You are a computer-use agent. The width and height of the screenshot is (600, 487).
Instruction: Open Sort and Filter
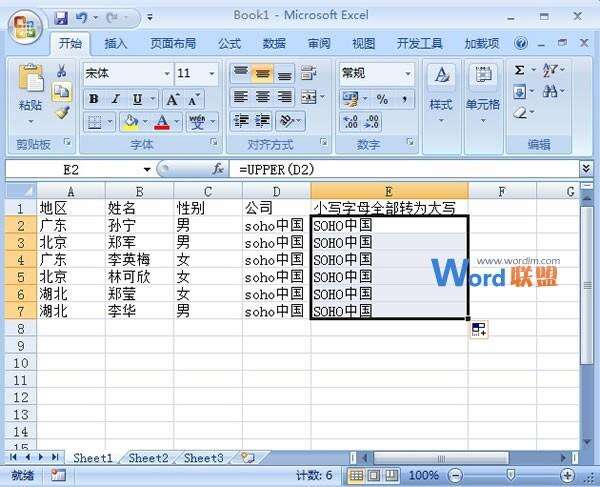tap(549, 70)
